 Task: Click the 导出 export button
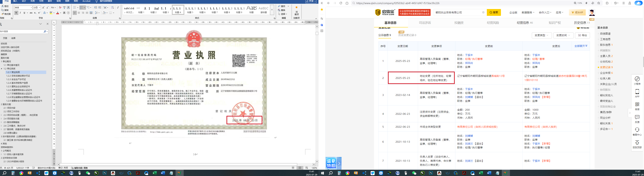[x=582, y=35]
